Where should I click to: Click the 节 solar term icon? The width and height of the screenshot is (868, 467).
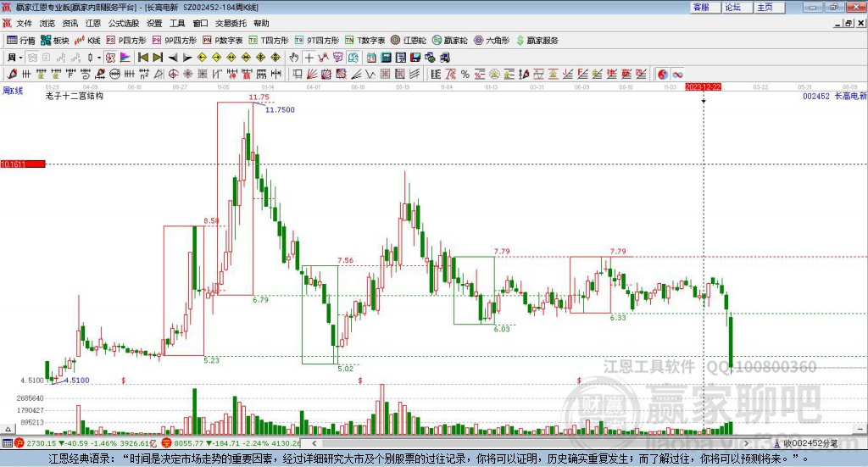(337, 58)
